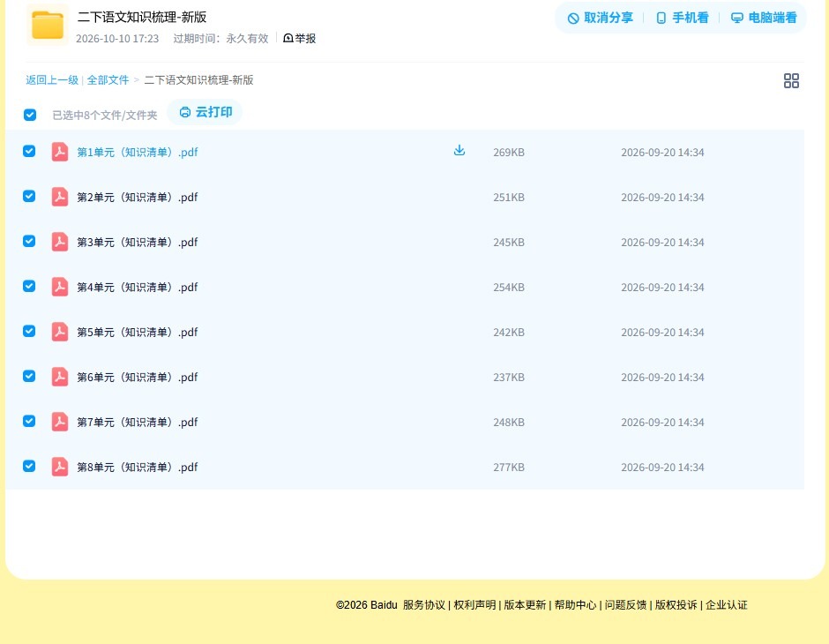Click 取消分享 to cancel sharing
This screenshot has width=829, height=644.
(x=600, y=18)
